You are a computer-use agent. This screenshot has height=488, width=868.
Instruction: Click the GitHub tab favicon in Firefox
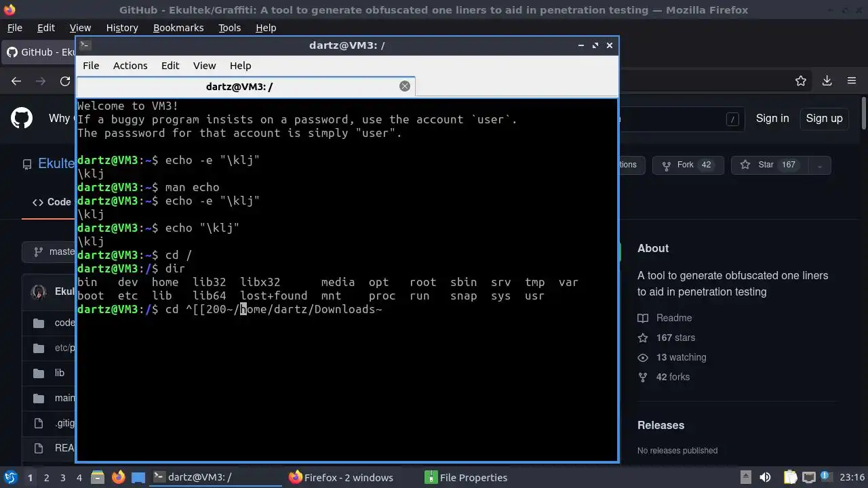click(x=12, y=52)
